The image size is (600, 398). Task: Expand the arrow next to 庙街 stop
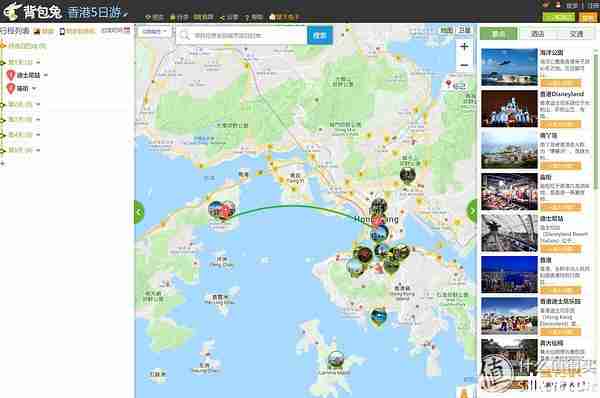click(x=34, y=89)
